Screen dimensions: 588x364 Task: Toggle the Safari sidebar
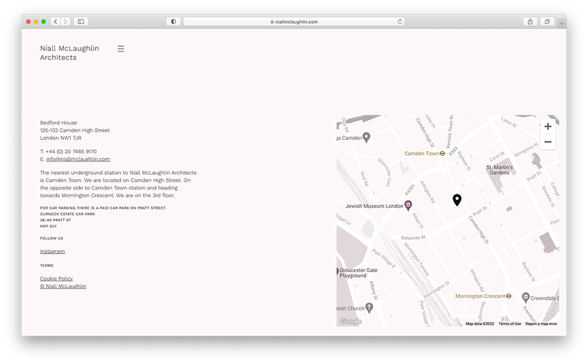[81, 22]
